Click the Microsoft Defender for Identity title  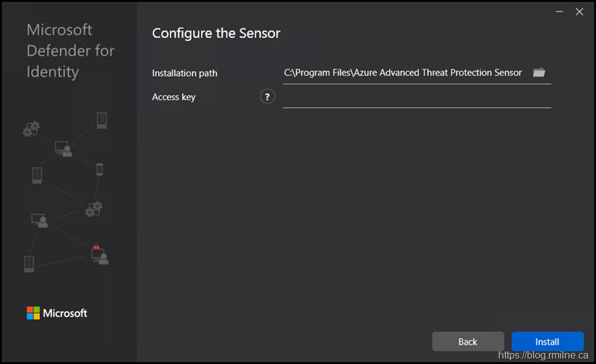70,51
